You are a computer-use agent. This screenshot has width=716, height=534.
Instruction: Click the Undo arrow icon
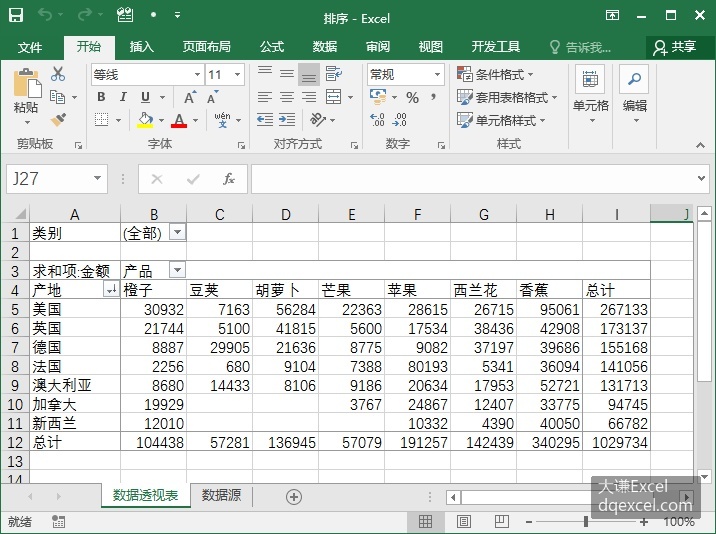(45, 15)
